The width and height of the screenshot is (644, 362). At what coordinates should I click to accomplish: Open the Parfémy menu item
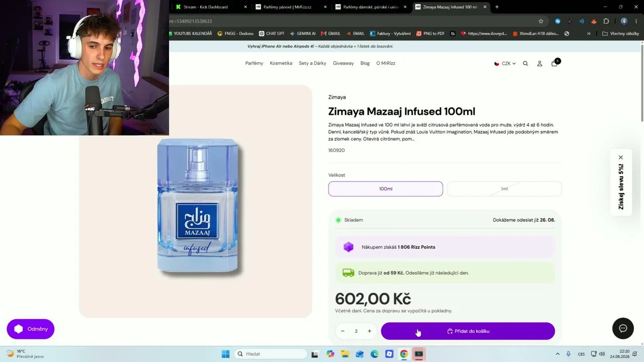(x=254, y=63)
